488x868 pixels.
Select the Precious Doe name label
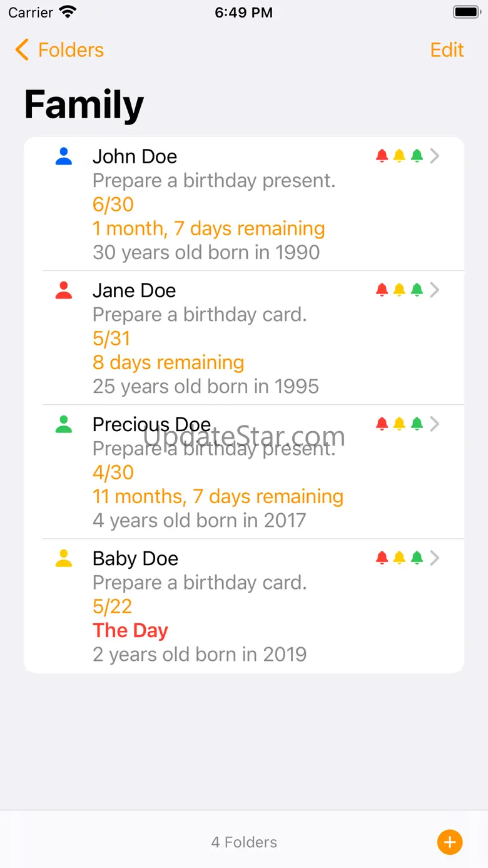[x=151, y=424]
